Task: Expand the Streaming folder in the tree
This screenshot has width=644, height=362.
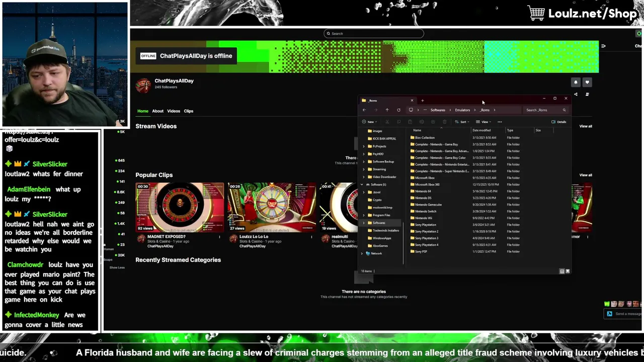Action: 364,169
